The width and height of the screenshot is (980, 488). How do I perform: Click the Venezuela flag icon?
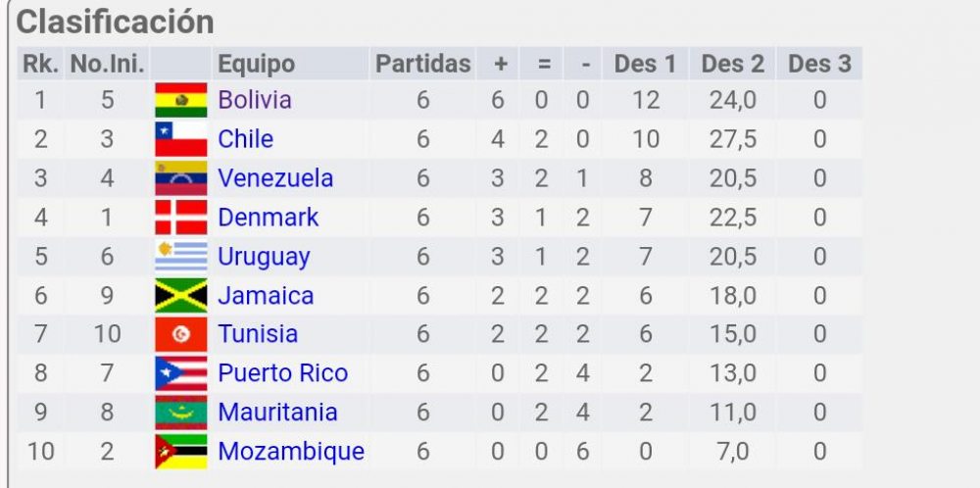pos(181,178)
